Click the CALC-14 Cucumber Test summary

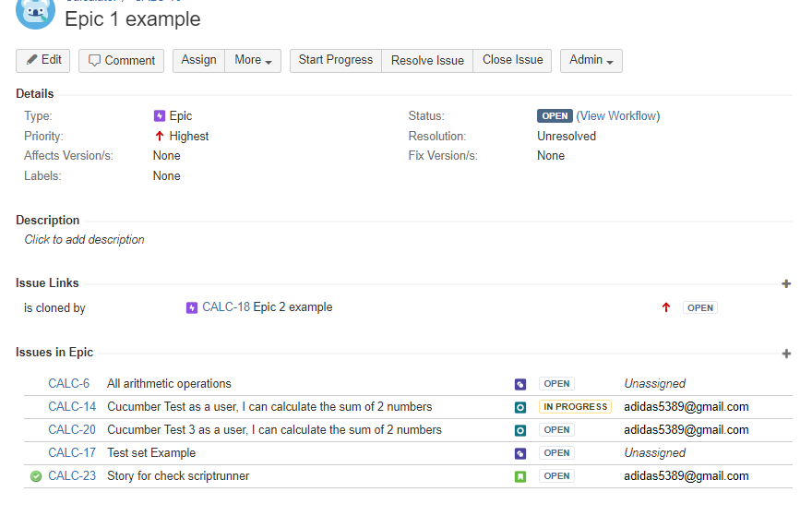click(269, 407)
